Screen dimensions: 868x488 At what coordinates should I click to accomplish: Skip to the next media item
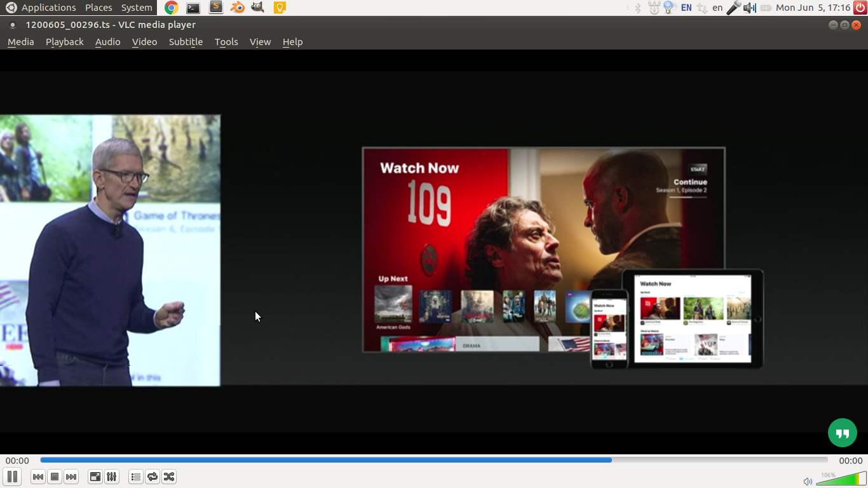click(x=71, y=477)
